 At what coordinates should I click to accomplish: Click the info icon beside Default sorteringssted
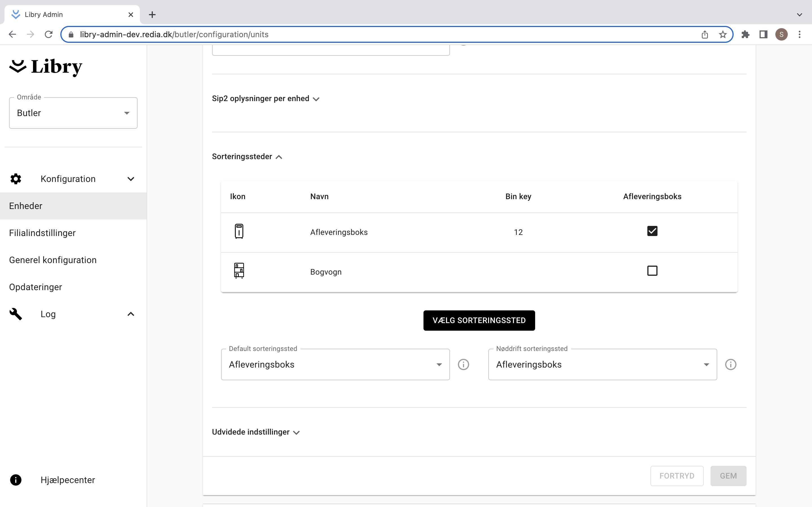point(464,364)
